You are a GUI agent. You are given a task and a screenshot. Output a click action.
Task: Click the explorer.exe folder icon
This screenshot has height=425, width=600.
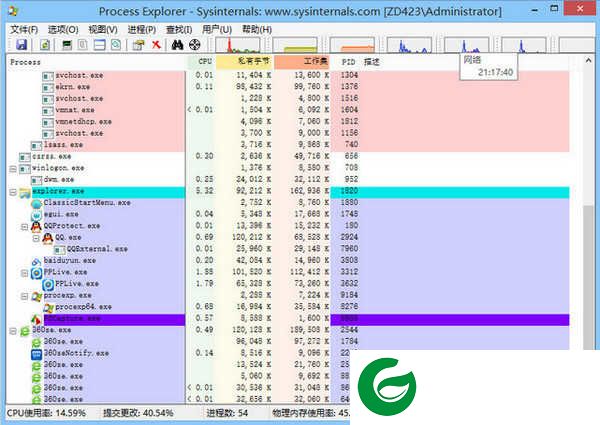click(25, 192)
